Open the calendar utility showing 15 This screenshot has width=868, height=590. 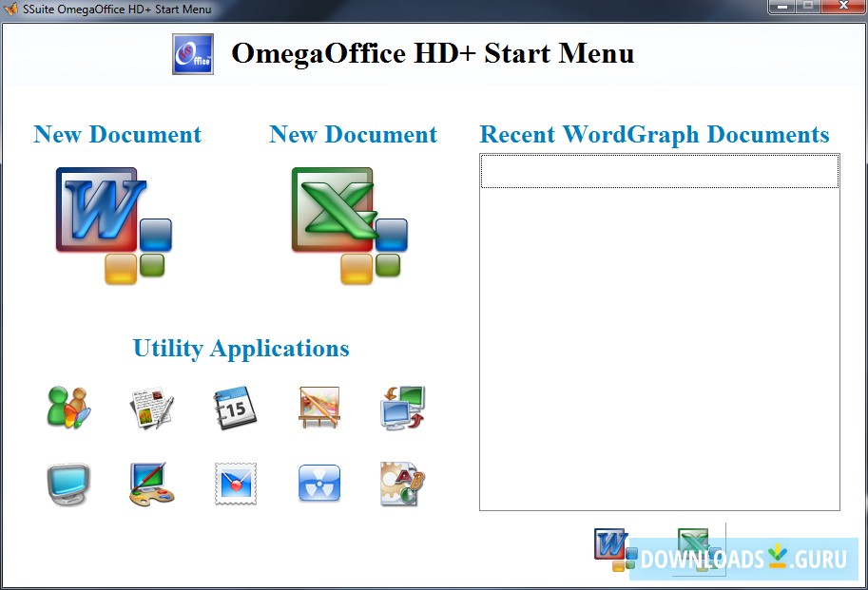[235, 408]
